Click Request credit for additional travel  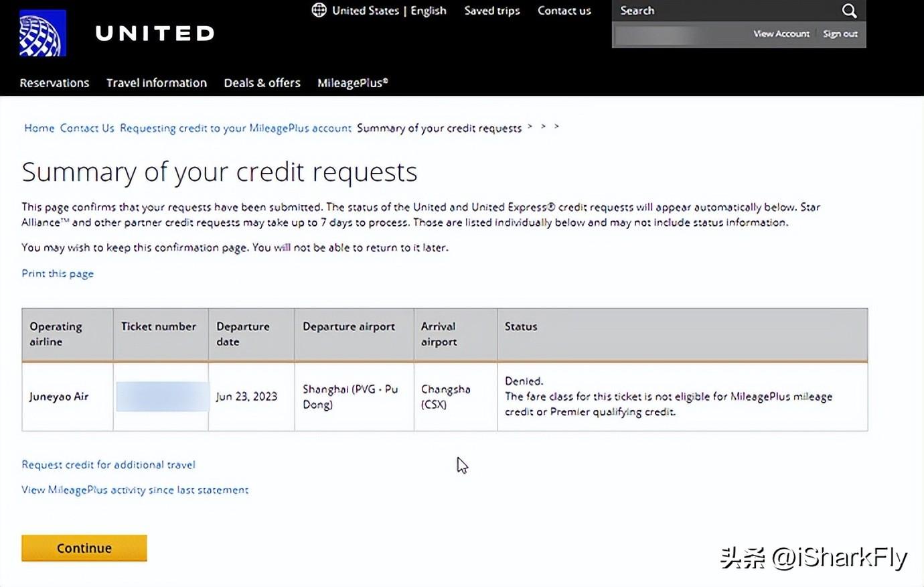[x=108, y=464]
